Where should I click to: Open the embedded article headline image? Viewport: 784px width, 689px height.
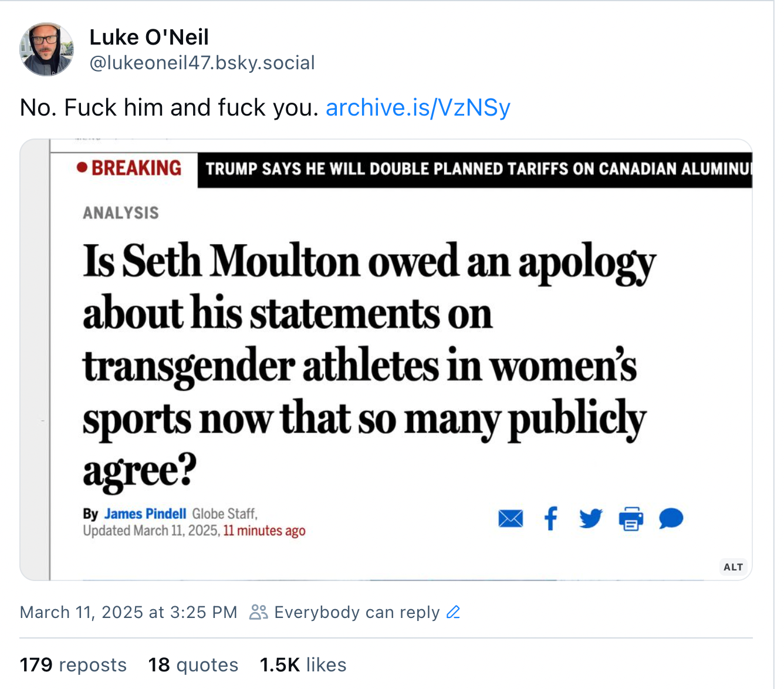click(386, 360)
